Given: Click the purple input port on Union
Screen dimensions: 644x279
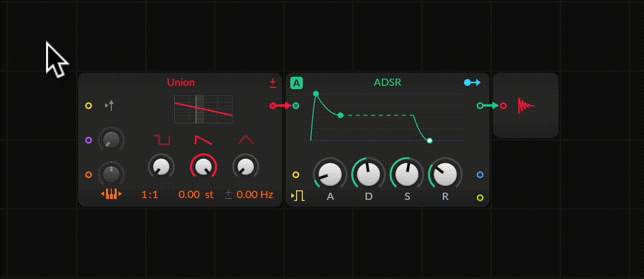Looking at the screenshot, I should tap(88, 140).
